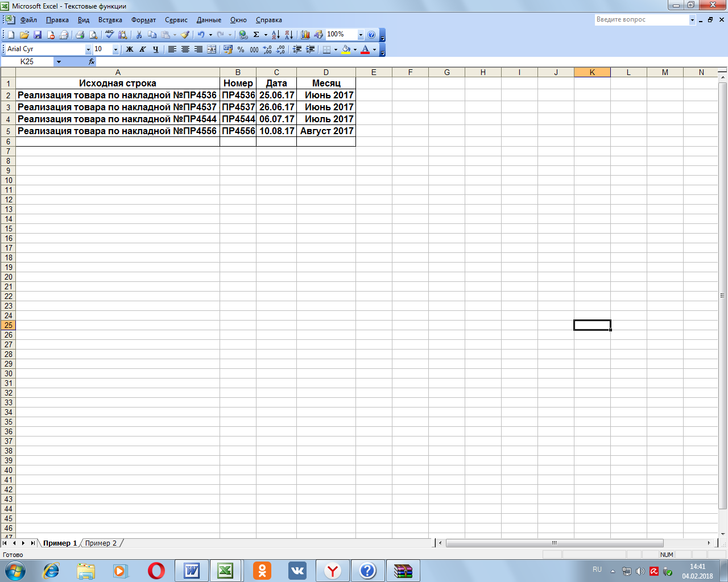Save the workbook with the floppy icon
Viewport: 728px width, 582px height.
click(x=38, y=35)
